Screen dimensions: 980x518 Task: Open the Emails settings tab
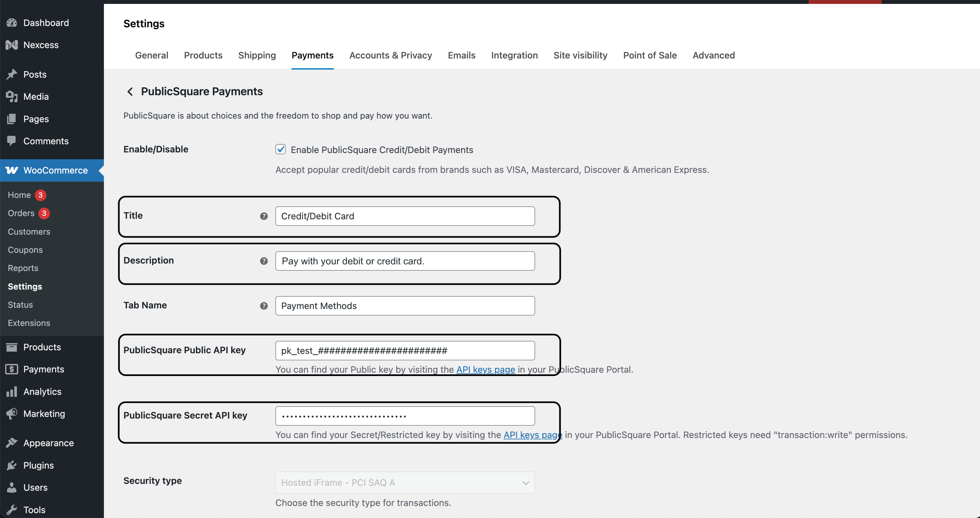pos(461,55)
